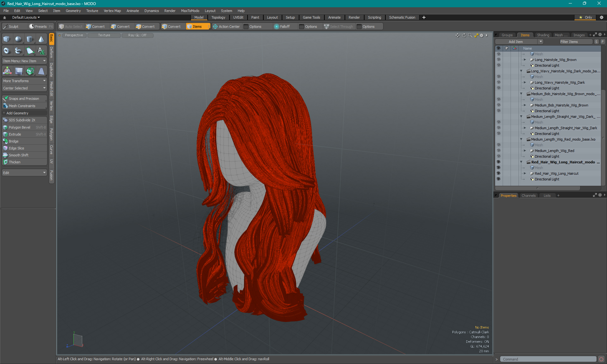Select the Pen polygon tool
This screenshot has height=364, width=607.
30,51
